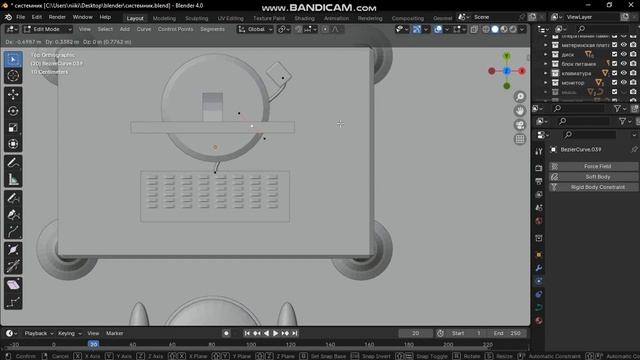
Task: Select the curve Tilt tool
Action: pos(13,267)
